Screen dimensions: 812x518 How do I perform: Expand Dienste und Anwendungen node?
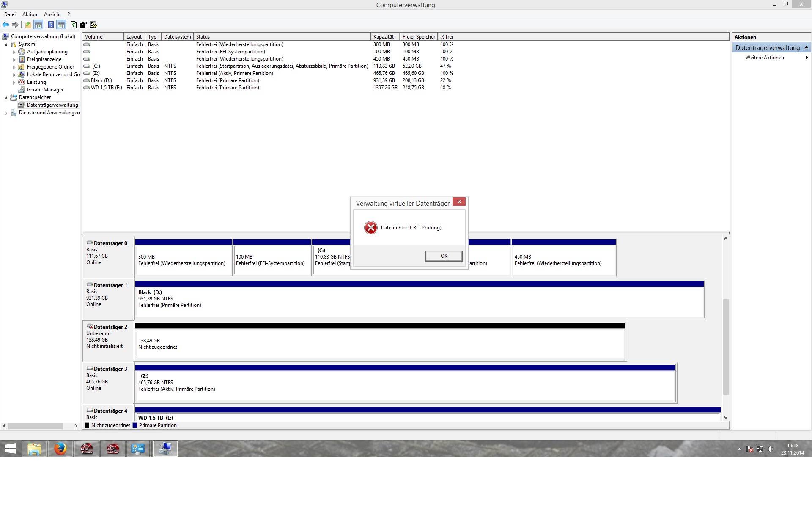pos(6,113)
